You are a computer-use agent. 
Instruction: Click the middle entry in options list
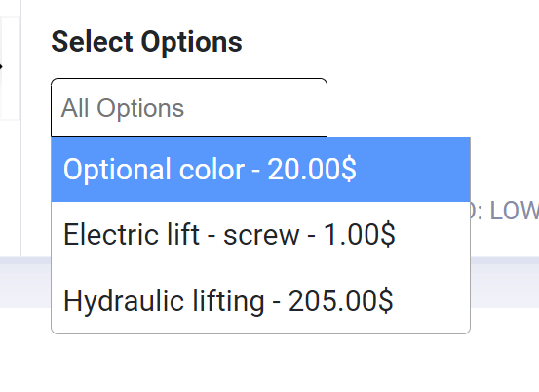click(x=260, y=234)
